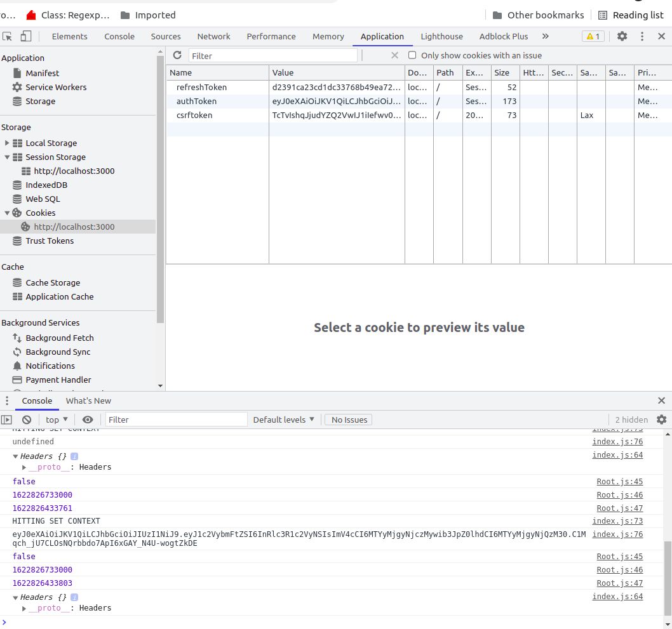Image resolution: width=672 pixels, height=629 pixels.
Task: Clear the cookie filter with X icon
Action: (394, 56)
